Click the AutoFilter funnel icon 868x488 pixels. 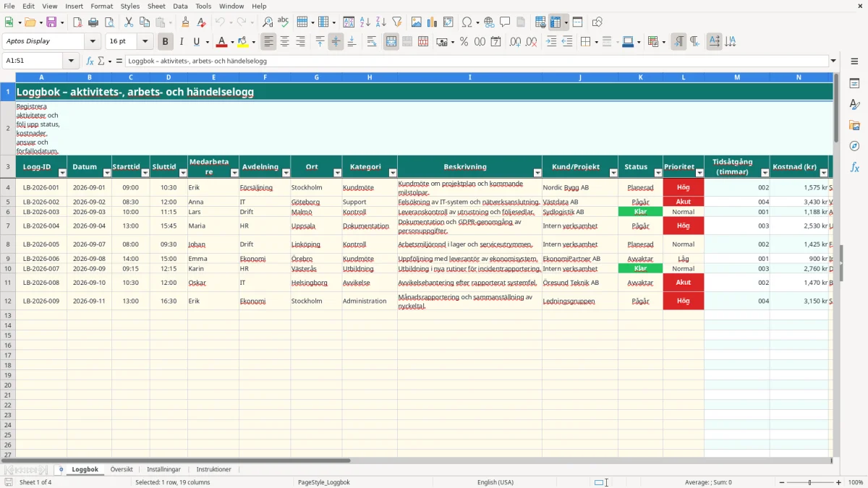click(397, 22)
